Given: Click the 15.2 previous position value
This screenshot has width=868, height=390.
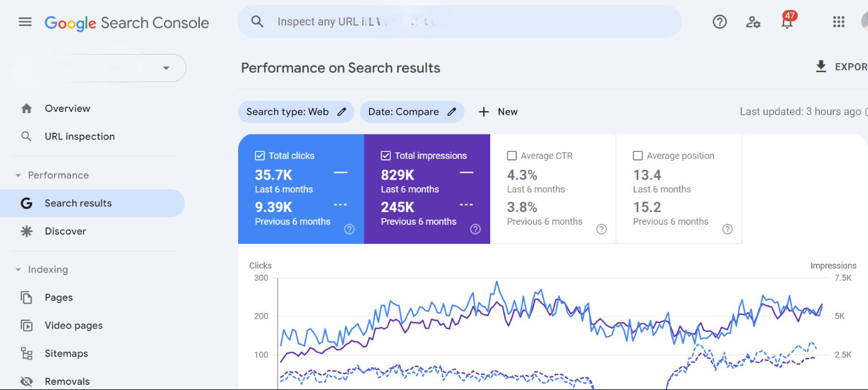Looking at the screenshot, I should pyautogui.click(x=647, y=207).
